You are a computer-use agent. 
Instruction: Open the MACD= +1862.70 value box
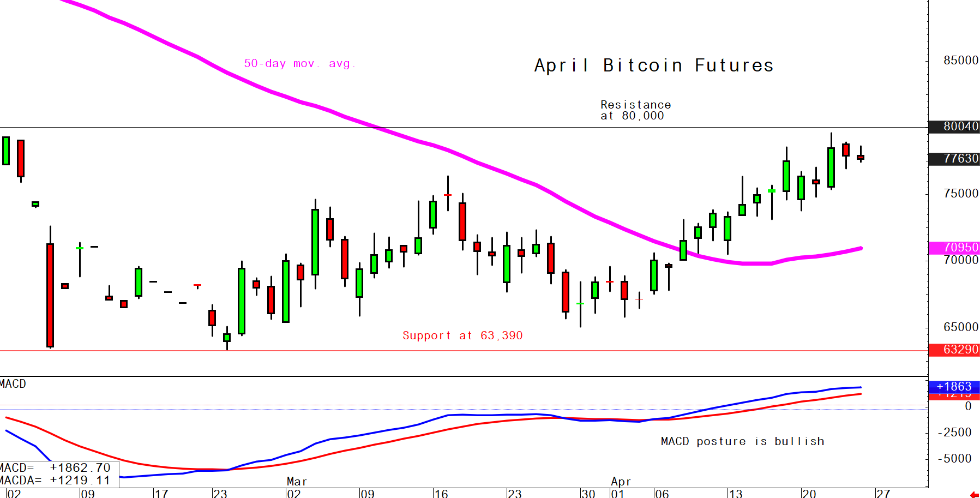59,468
